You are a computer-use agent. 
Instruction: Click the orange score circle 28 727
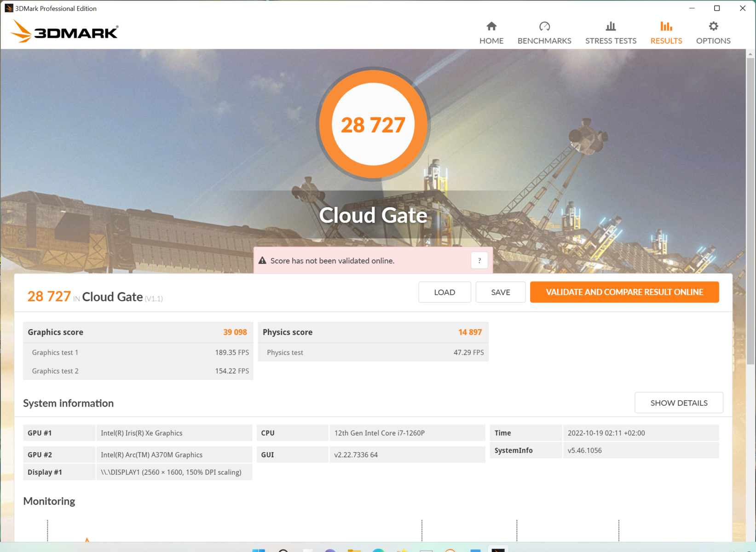click(373, 125)
